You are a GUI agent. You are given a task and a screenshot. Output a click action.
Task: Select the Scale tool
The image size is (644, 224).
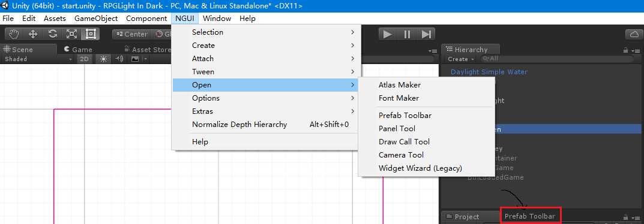click(x=71, y=34)
